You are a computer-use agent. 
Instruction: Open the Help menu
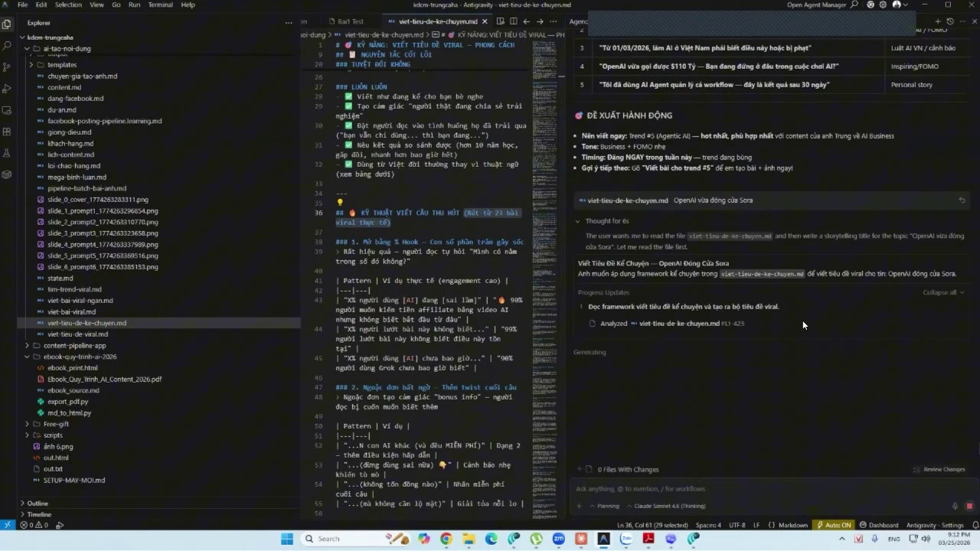(188, 5)
